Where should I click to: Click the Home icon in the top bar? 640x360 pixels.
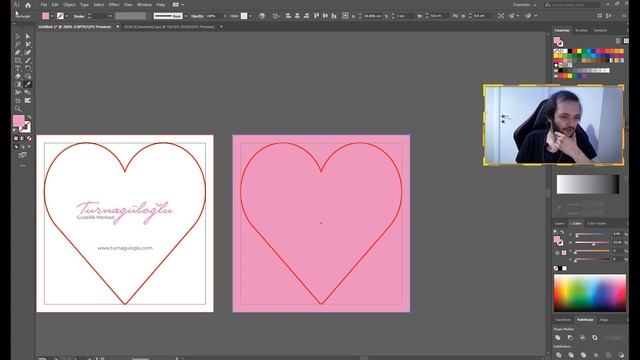click(x=28, y=5)
